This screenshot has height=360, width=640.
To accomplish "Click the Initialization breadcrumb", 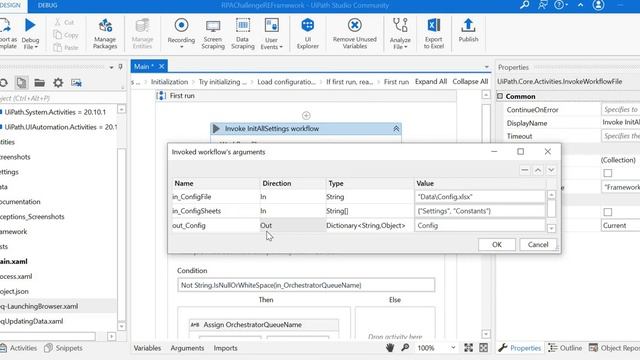I will click(169, 82).
